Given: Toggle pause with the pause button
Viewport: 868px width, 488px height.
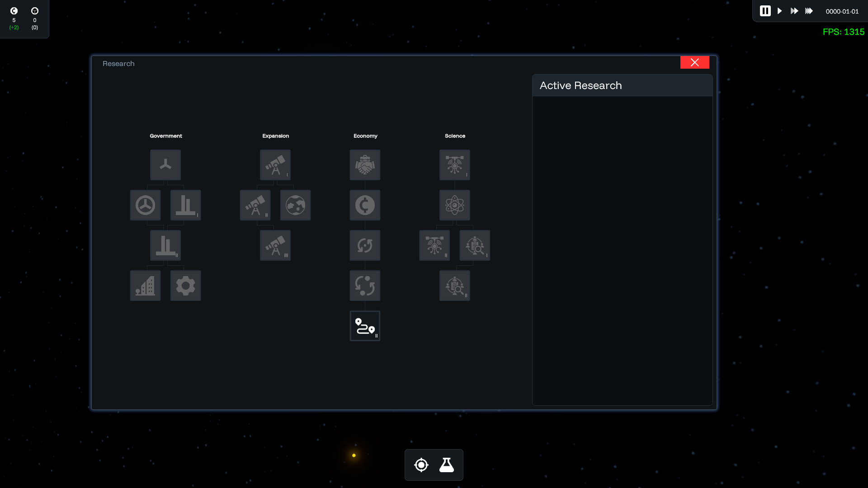Looking at the screenshot, I should [765, 11].
